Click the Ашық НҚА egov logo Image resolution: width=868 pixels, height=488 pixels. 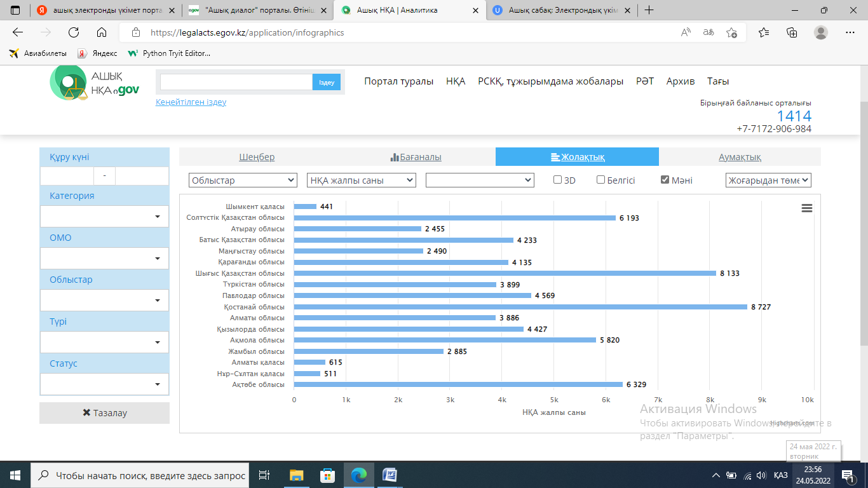click(x=94, y=83)
